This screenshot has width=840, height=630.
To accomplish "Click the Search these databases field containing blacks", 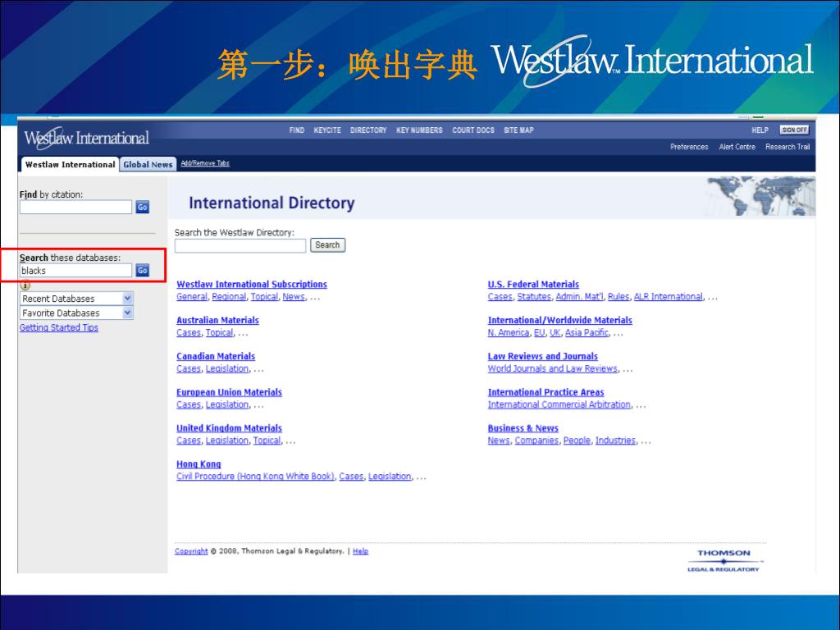I will pyautogui.click(x=76, y=271).
